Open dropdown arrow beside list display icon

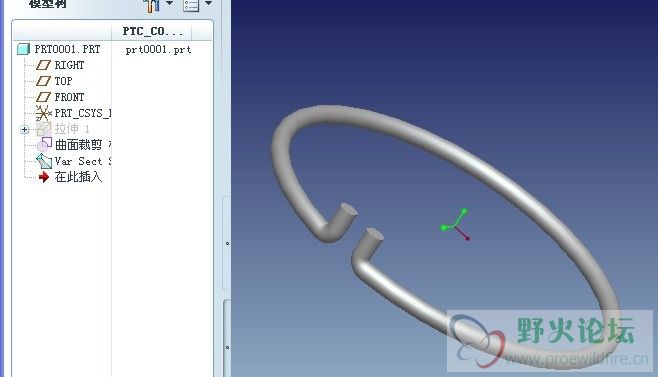(209, 3)
